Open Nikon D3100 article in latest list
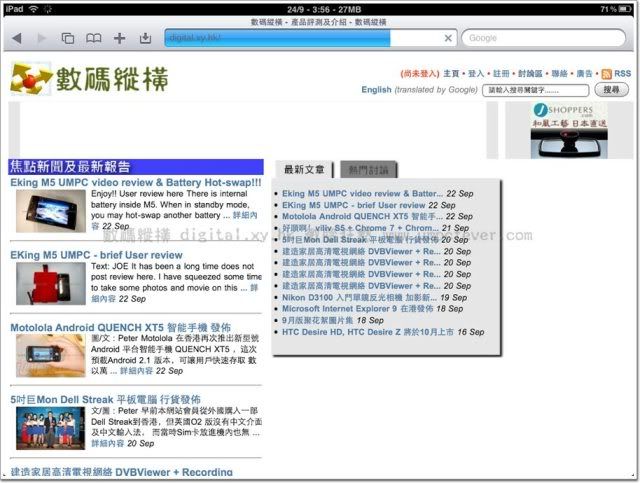The width and height of the screenshot is (640, 483). [359, 298]
